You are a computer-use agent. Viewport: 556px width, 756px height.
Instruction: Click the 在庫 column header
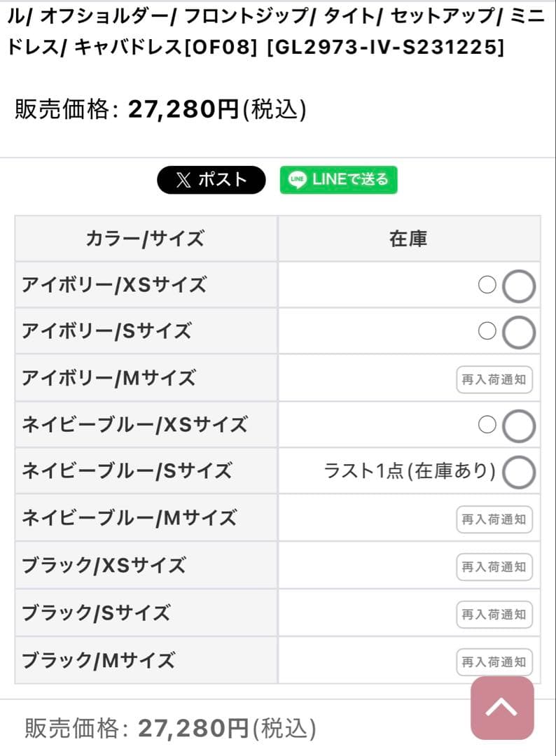[x=408, y=239]
